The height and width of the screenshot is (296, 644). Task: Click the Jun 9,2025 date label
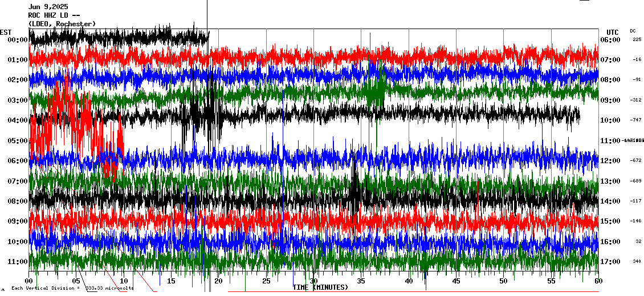point(48,7)
